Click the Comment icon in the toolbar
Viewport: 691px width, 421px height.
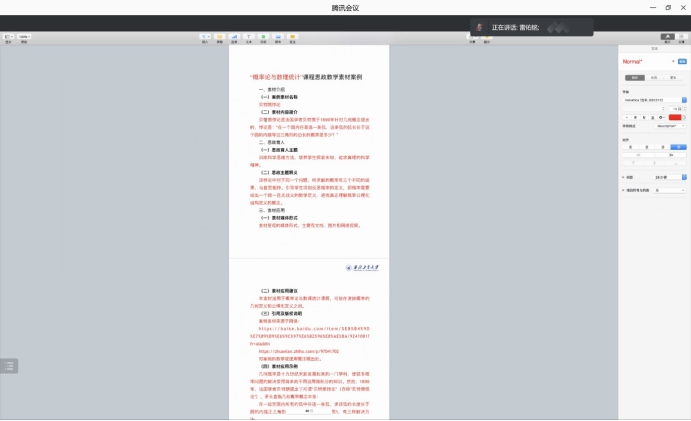pyautogui.click(x=293, y=37)
